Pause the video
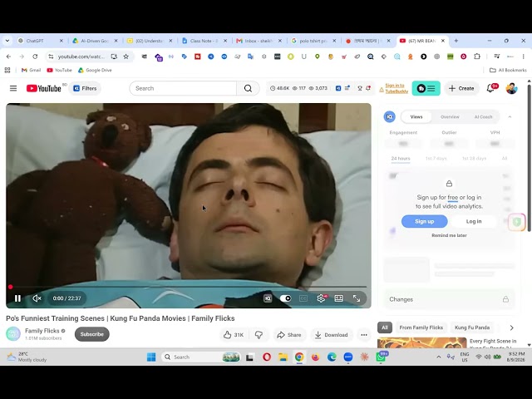 17,298
